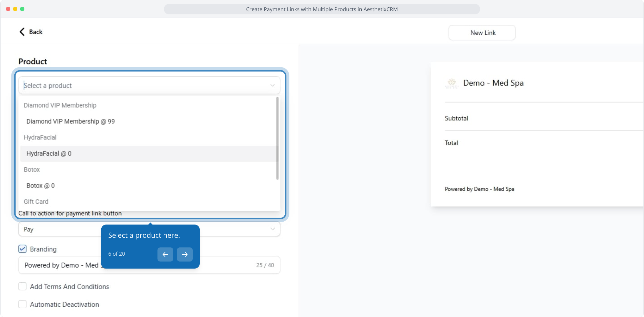
Task: Enable Automatic Deactivation checkbox
Action: 22,304
